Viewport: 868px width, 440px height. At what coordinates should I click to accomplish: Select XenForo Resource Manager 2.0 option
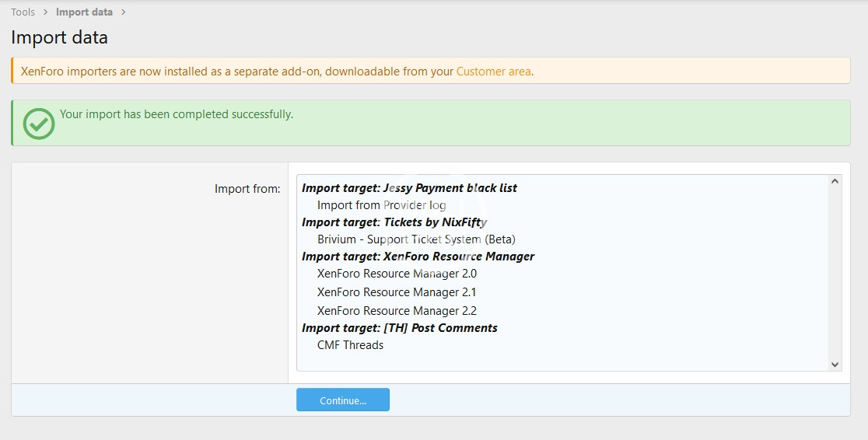click(397, 274)
